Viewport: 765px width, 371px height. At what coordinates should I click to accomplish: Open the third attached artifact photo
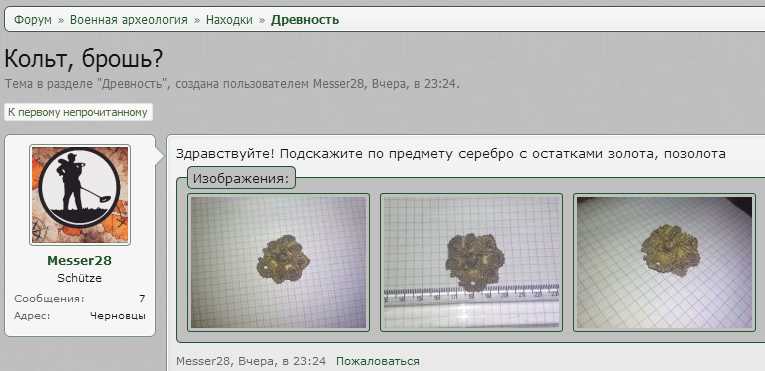click(x=664, y=262)
